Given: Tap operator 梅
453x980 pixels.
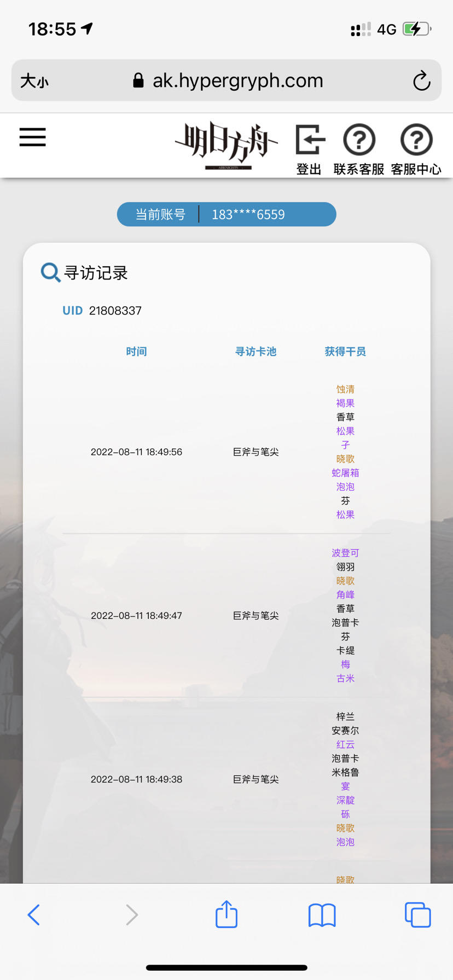Looking at the screenshot, I should click(345, 664).
